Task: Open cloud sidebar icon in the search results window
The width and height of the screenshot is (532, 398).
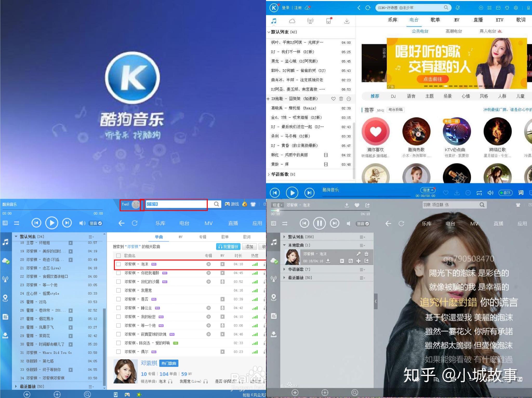Action: (x=5, y=261)
